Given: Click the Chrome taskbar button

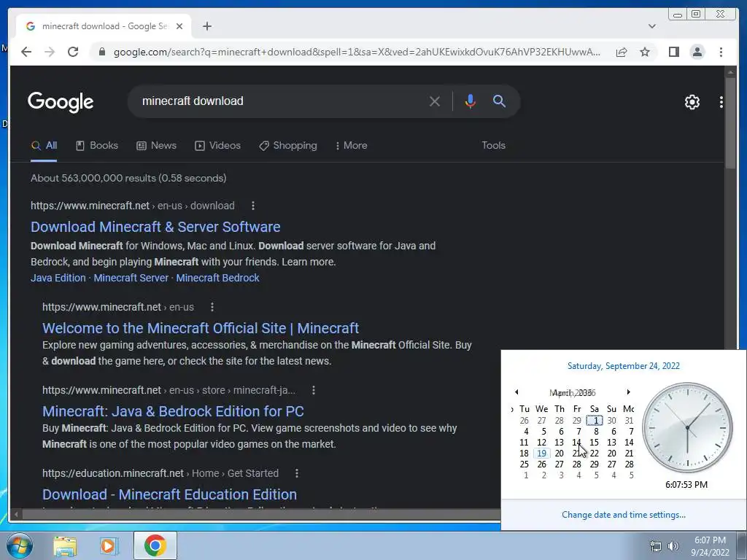Looking at the screenshot, I should (155, 545).
